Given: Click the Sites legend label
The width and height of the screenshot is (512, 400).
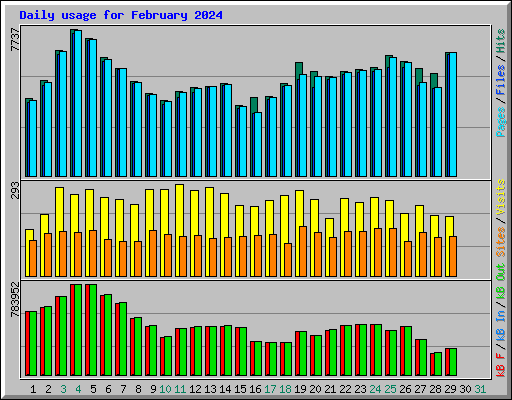Looking at the screenshot, I should pyautogui.click(x=500, y=242).
